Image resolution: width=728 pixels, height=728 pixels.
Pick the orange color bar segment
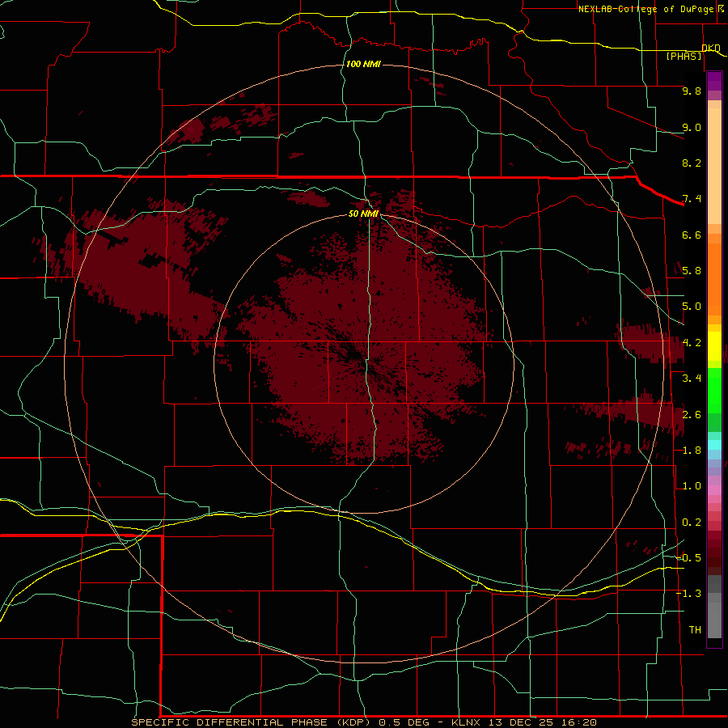point(714,278)
